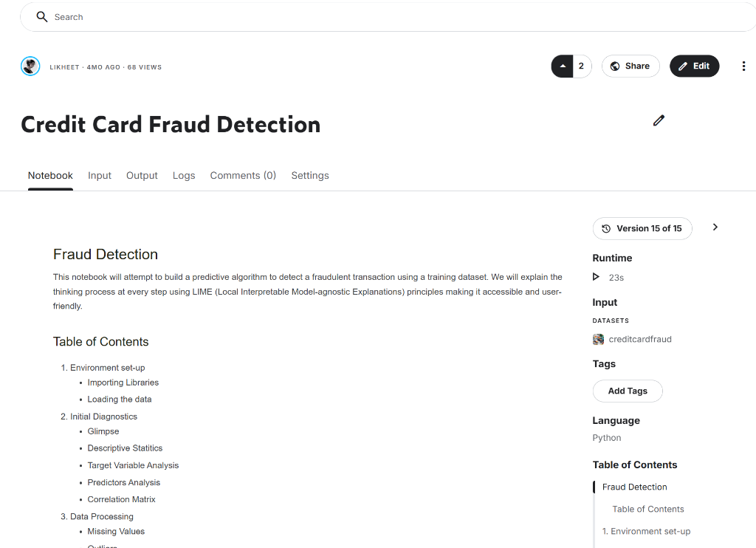Open the Settings tab
The height and width of the screenshot is (548, 756).
(310, 176)
